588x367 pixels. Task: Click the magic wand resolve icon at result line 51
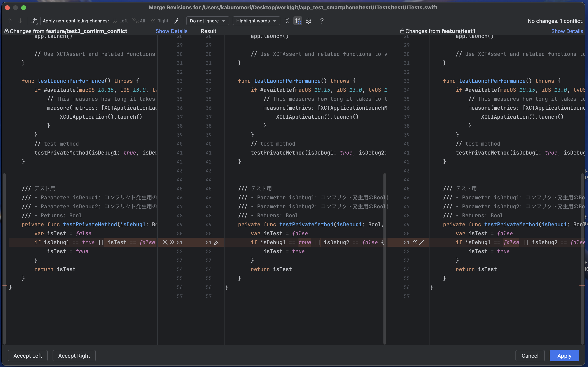[x=217, y=242]
